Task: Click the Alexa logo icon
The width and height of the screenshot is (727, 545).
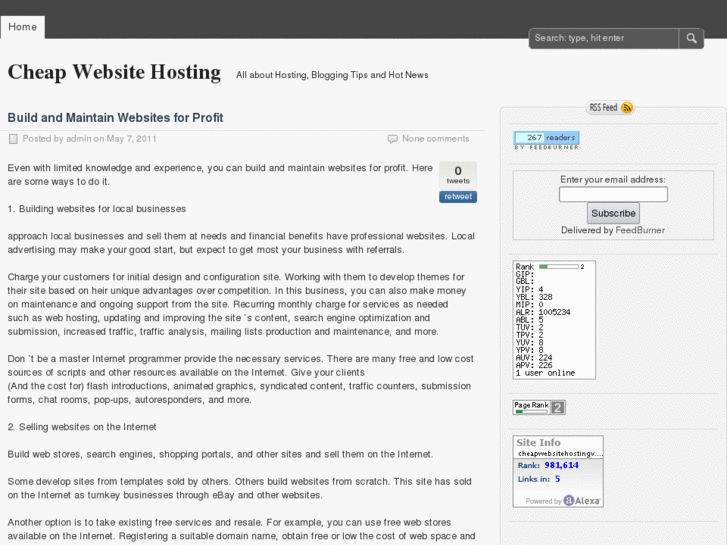Action: [568, 500]
